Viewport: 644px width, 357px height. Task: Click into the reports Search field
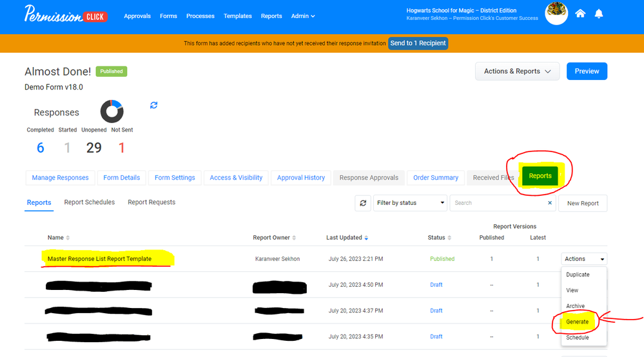coord(497,203)
